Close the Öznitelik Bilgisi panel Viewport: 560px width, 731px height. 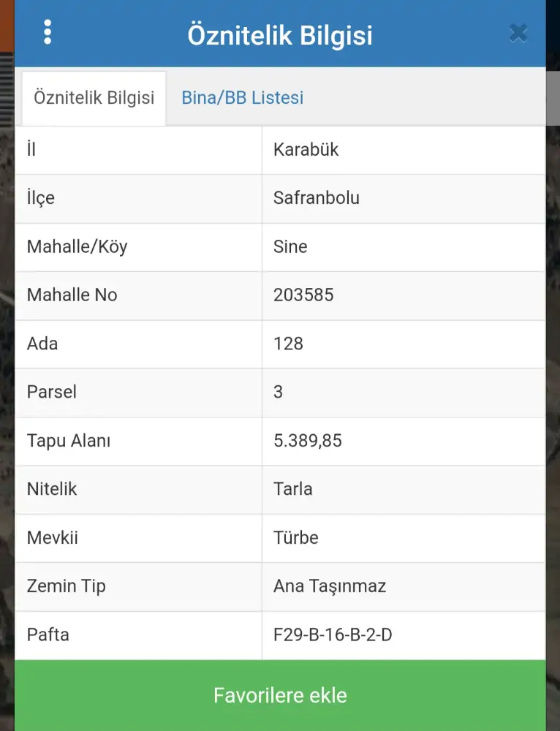pos(518,33)
